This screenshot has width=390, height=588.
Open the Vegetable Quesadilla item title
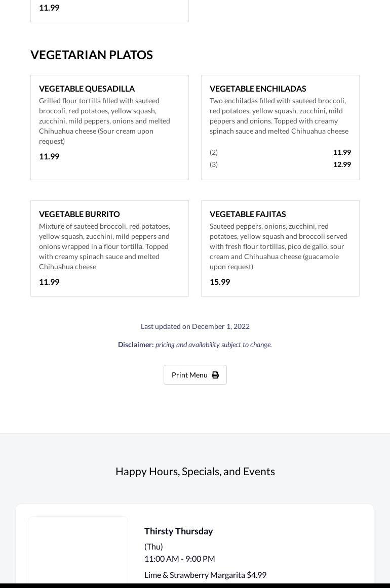tap(87, 89)
